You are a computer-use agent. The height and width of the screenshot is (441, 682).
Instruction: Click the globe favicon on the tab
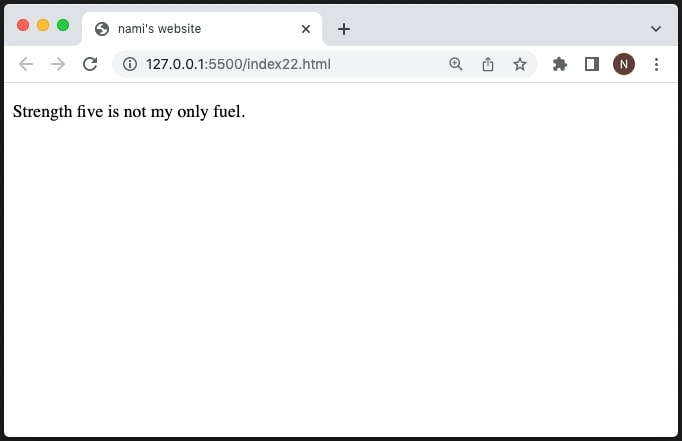click(102, 29)
